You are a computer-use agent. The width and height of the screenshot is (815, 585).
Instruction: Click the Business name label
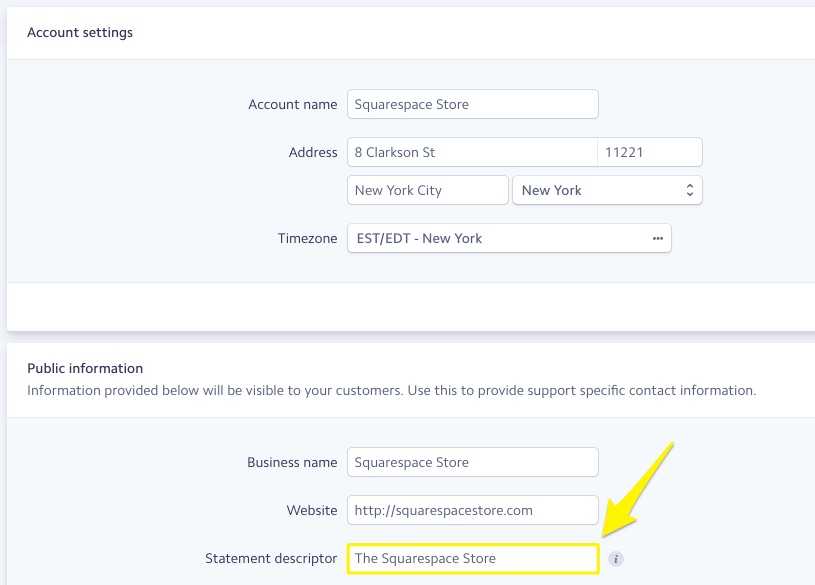292,462
